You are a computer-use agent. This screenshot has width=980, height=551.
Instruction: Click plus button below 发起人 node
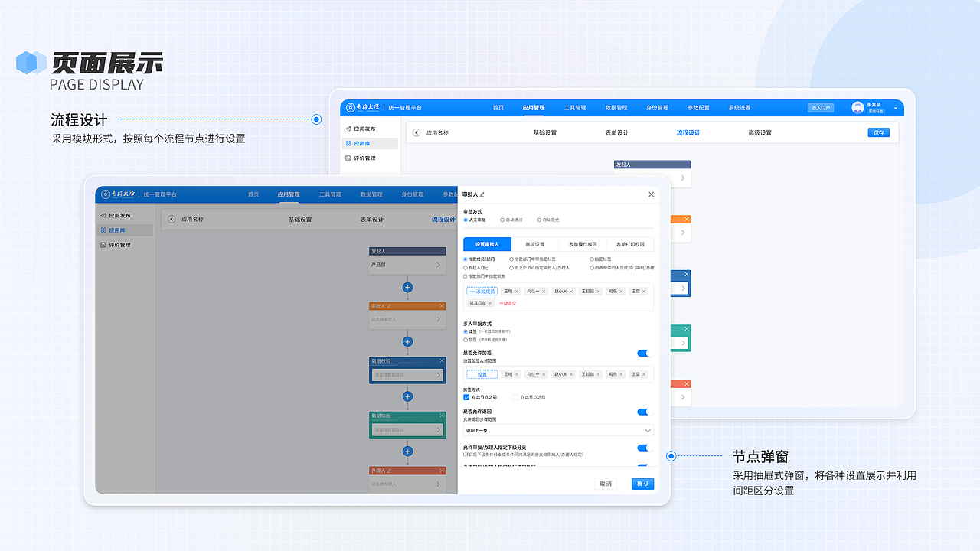407,288
